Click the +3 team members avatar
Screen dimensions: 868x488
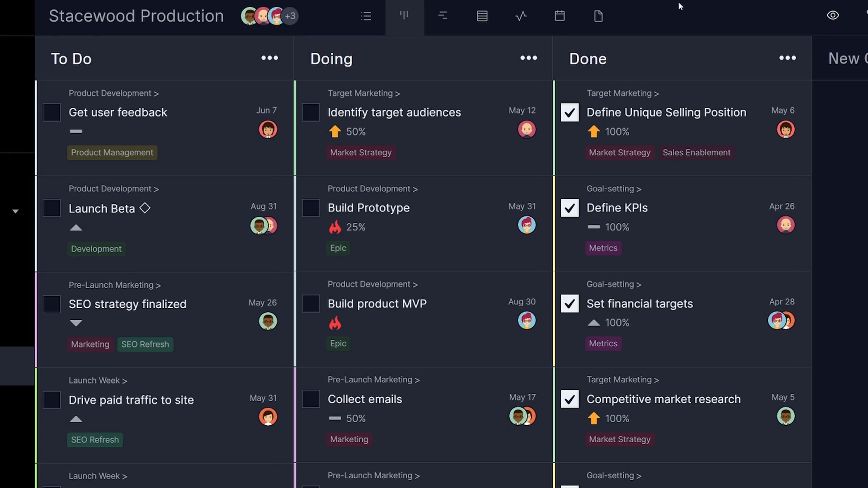(x=290, y=16)
